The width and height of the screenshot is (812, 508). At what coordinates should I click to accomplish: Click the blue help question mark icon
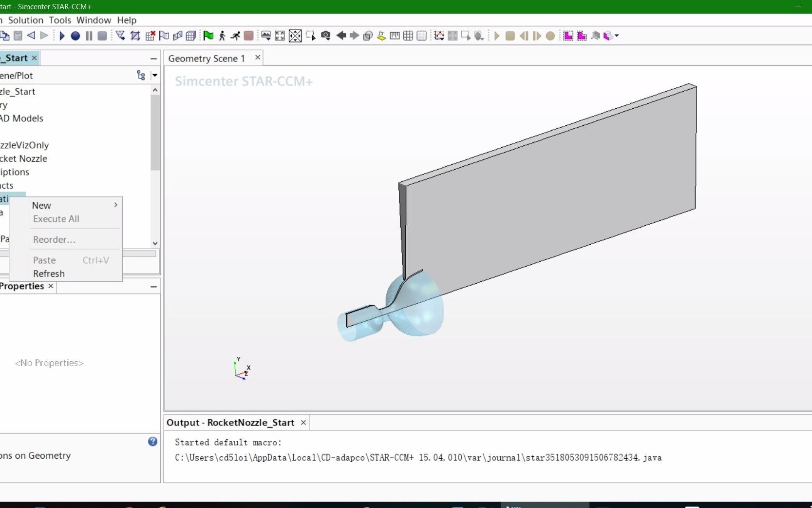tap(152, 441)
